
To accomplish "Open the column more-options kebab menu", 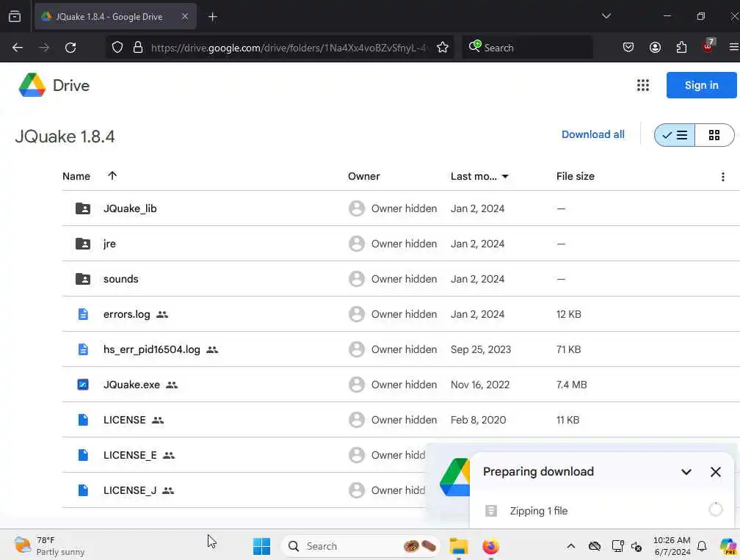I will 722,176.
